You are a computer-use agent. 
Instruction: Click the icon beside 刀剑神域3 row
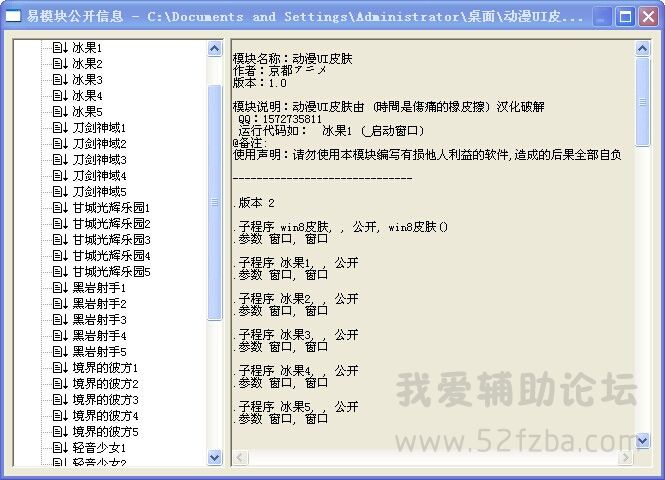(60, 160)
